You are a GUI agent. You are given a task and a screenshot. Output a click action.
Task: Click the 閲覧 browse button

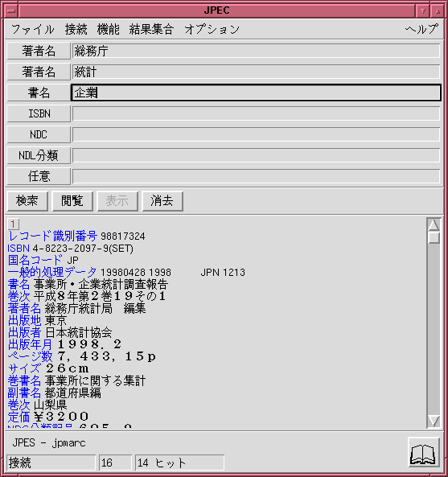[72, 201]
